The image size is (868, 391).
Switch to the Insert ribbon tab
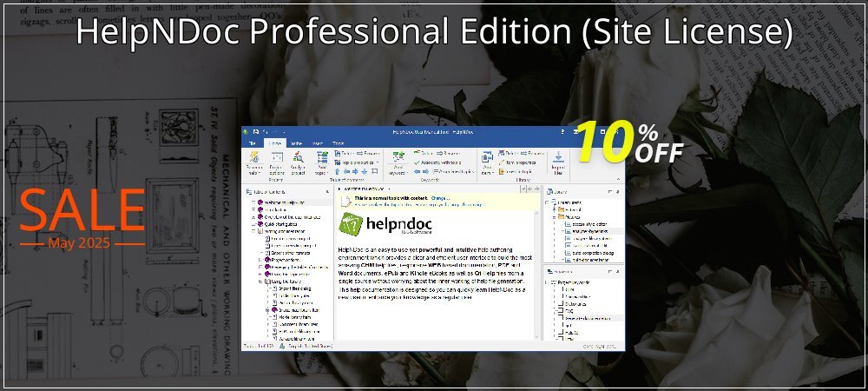(x=317, y=143)
